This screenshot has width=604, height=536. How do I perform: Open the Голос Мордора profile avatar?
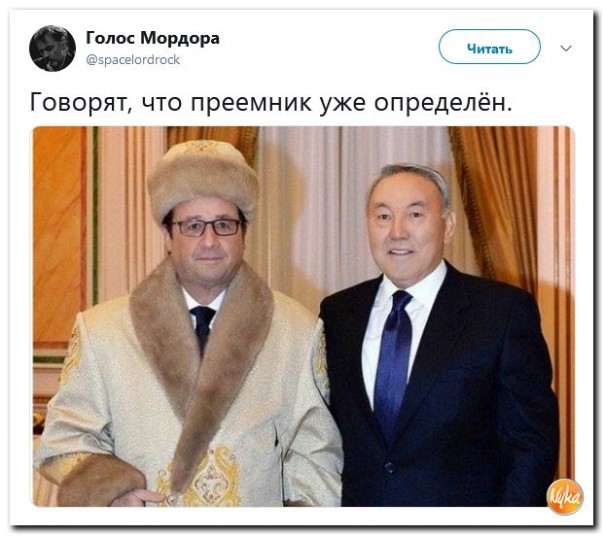[x=52, y=48]
